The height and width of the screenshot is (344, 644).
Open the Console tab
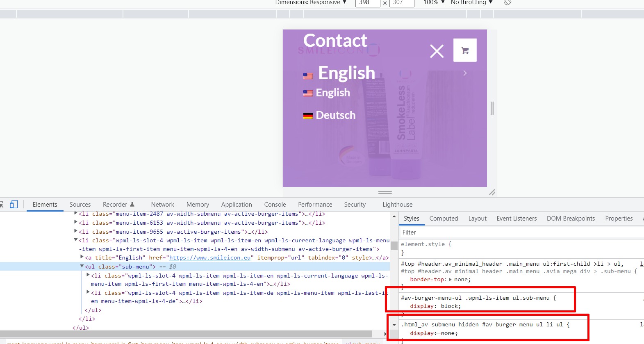coord(275,205)
